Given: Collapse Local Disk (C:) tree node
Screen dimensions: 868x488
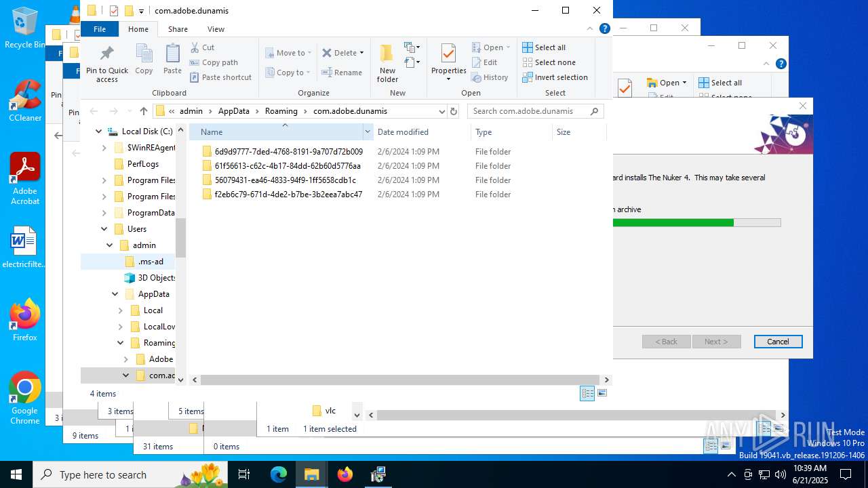Looking at the screenshot, I should tap(99, 131).
